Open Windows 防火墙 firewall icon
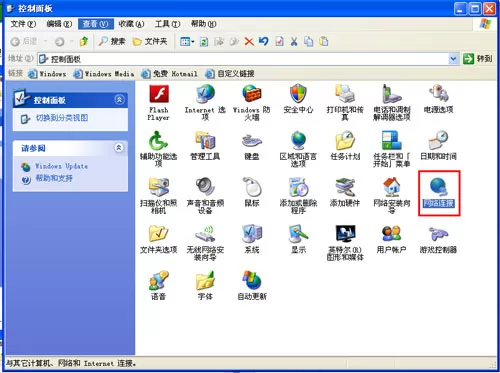This screenshot has width=500, height=373. pyautogui.click(x=252, y=103)
